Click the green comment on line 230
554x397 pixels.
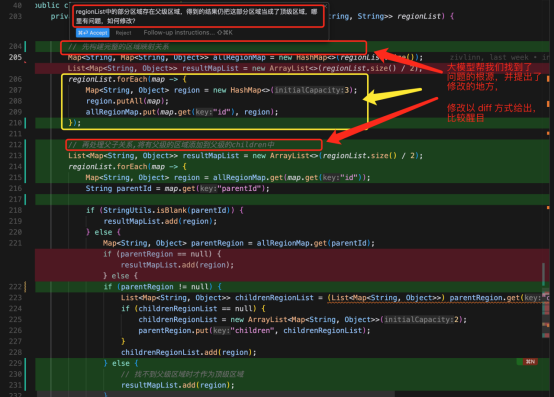point(182,374)
